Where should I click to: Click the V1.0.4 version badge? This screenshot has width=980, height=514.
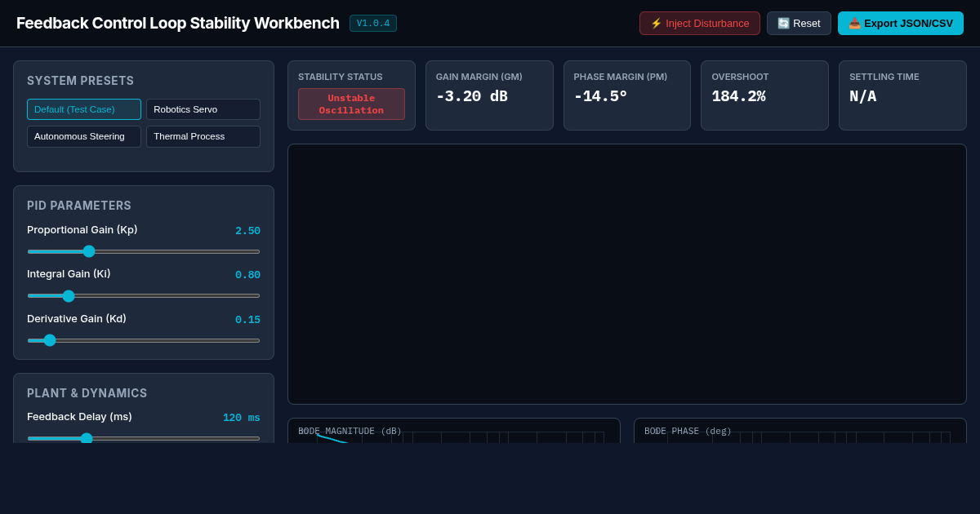(373, 24)
